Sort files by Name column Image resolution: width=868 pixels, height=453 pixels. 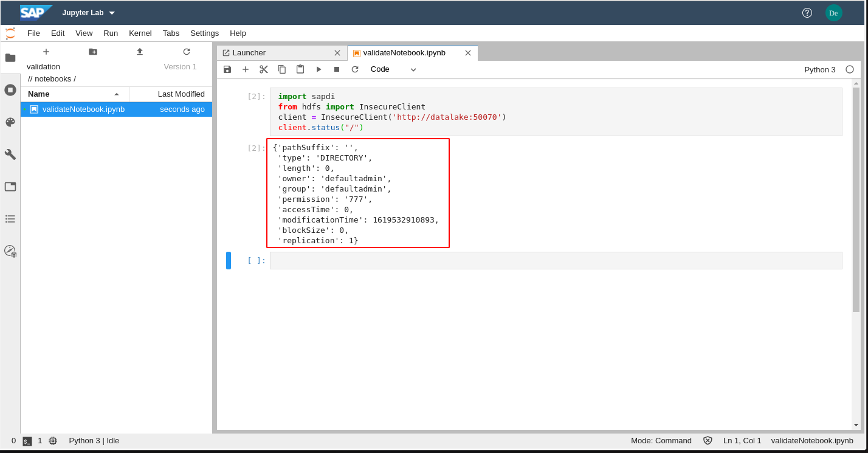(x=75, y=94)
